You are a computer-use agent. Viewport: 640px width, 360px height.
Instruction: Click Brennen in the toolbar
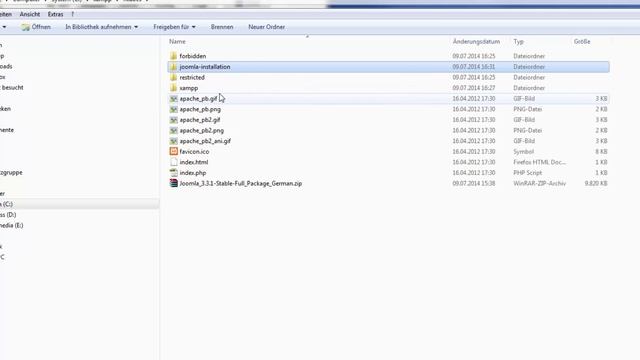(222, 27)
